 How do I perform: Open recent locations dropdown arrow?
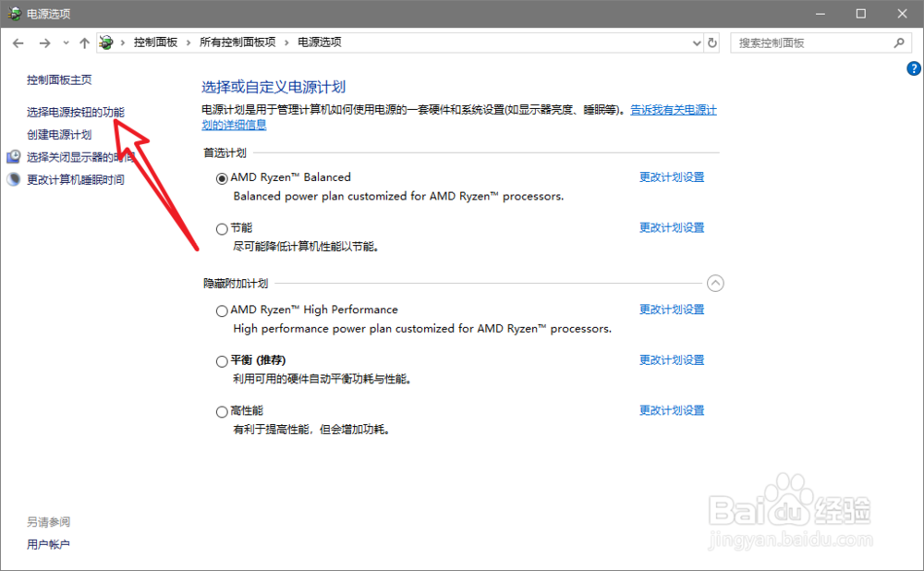click(66, 43)
